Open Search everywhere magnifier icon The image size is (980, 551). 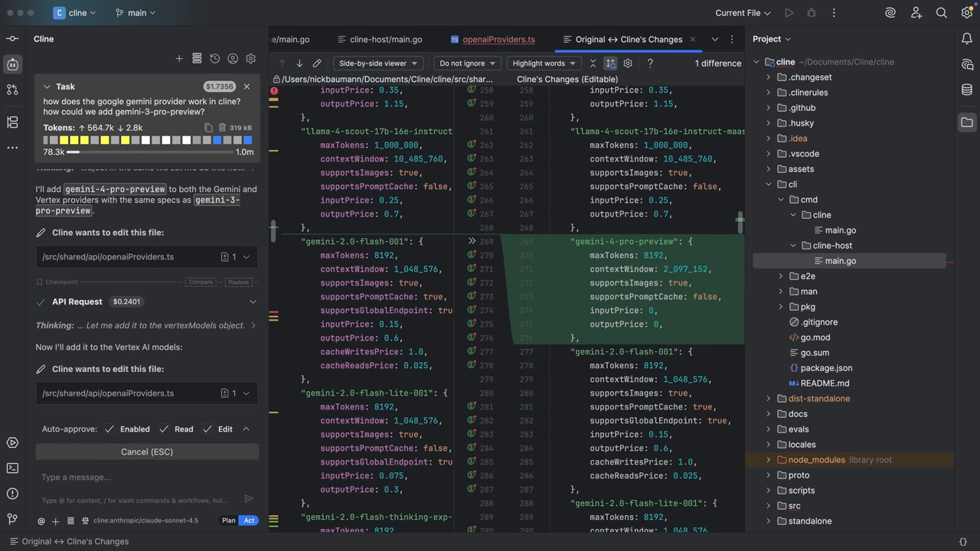point(942,12)
